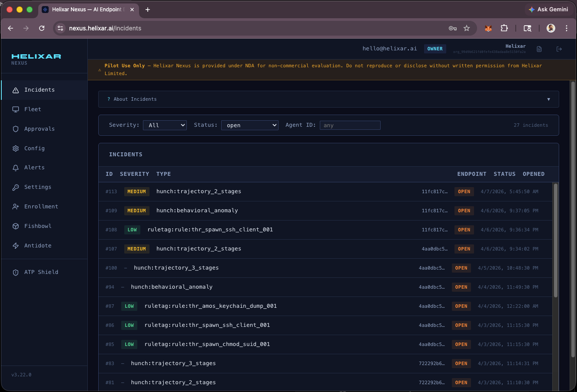Bookmark this page with the star icon
Image resolution: width=577 pixels, height=392 pixels.
coord(467,28)
